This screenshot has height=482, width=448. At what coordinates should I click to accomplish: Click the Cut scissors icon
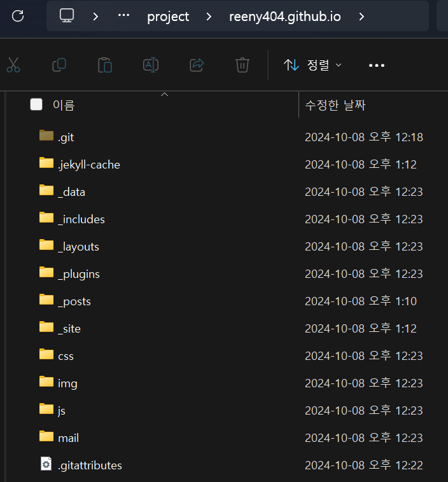coord(13,65)
